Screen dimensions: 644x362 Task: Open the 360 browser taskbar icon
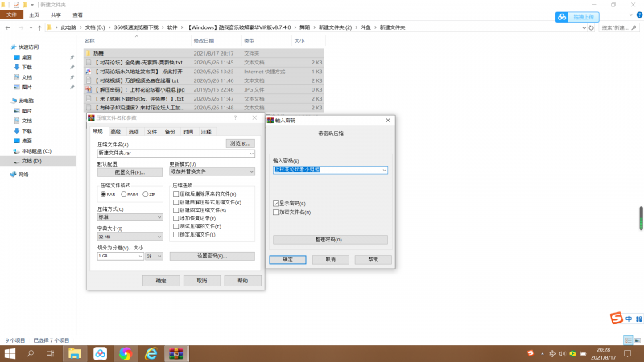click(125, 353)
